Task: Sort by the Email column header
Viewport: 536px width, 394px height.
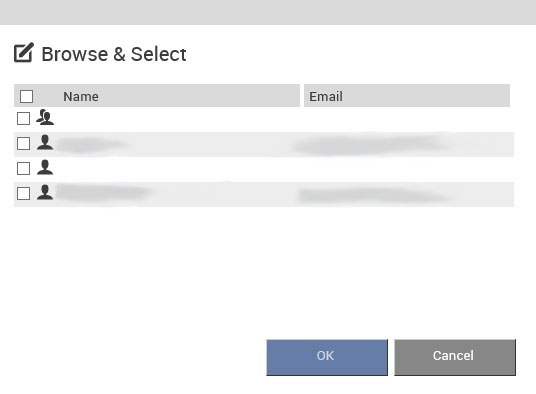Action: coord(326,96)
